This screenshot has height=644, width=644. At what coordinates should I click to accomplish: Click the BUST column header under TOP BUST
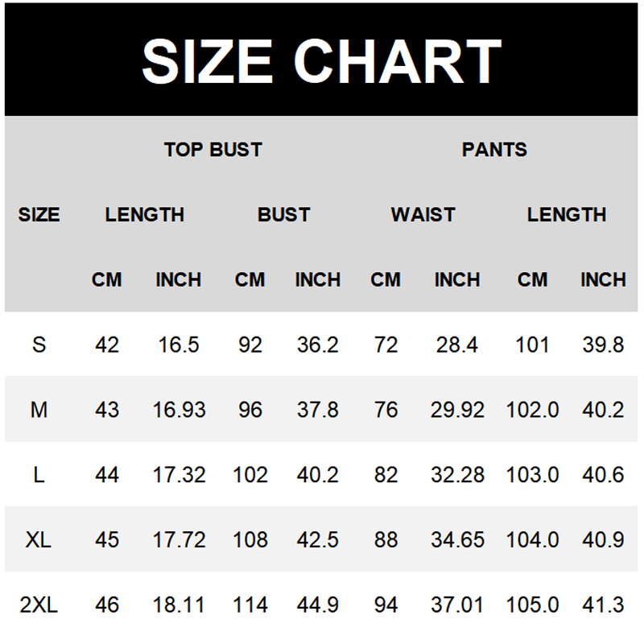pyautogui.click(x=283, y=215)
